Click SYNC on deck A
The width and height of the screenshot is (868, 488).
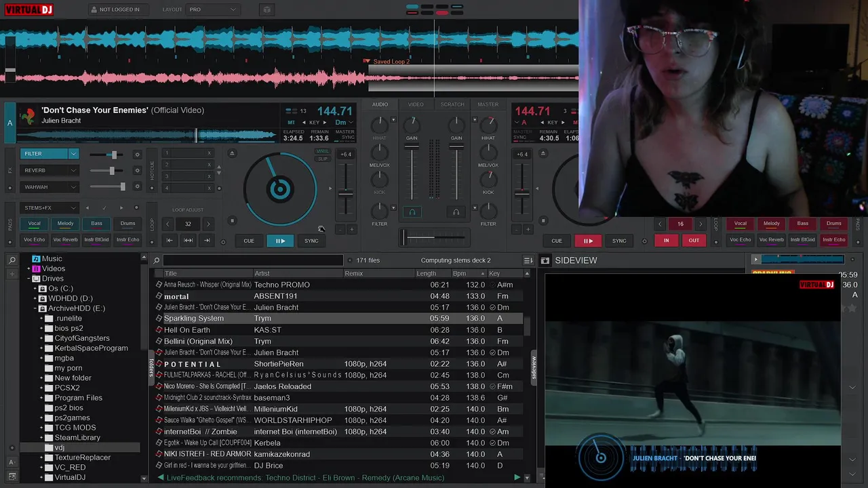(x=311, y=241)
